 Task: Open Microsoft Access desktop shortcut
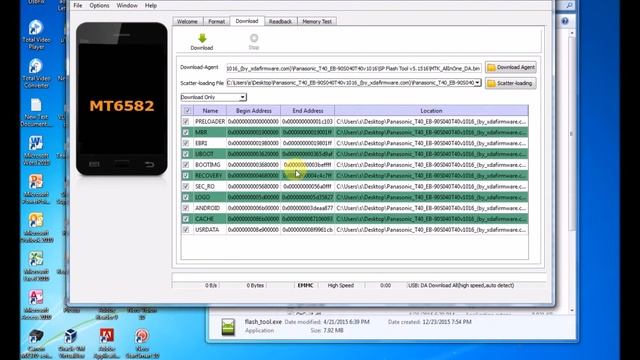[x=36, y=305]
